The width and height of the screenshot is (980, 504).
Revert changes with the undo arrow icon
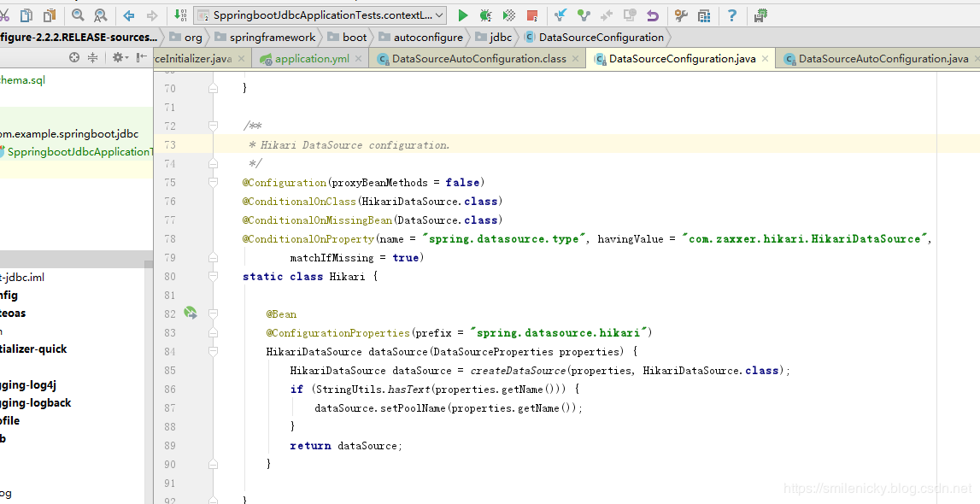click(x=653, y=15)
